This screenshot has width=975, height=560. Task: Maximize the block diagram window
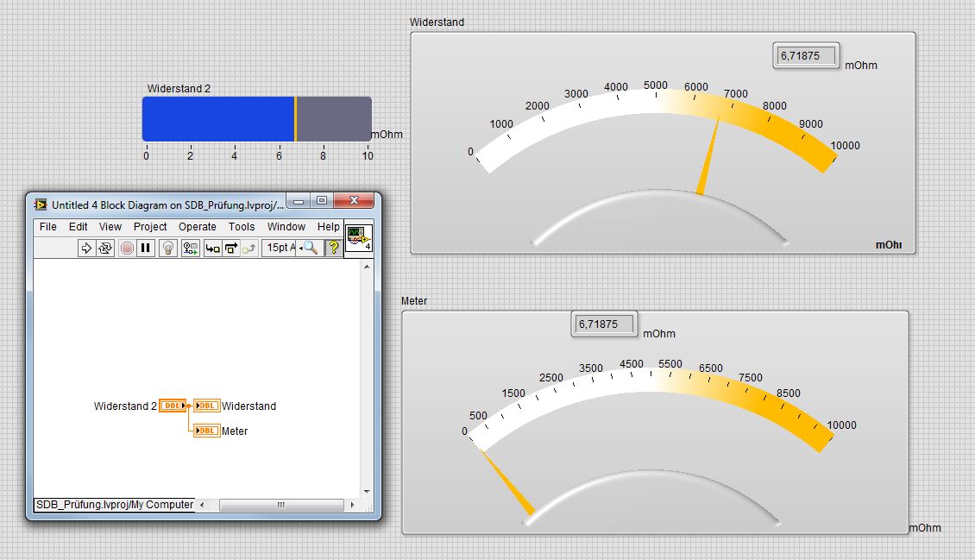322,201
